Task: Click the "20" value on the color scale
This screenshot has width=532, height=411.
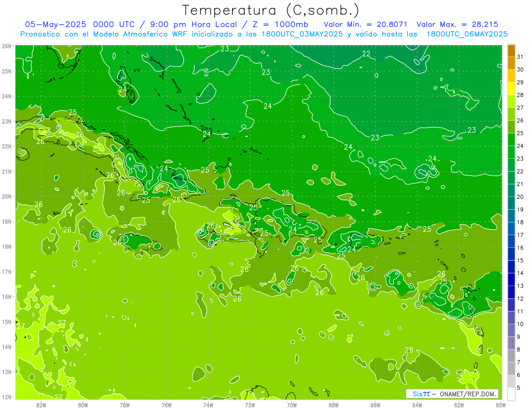Action: point(520,197)
